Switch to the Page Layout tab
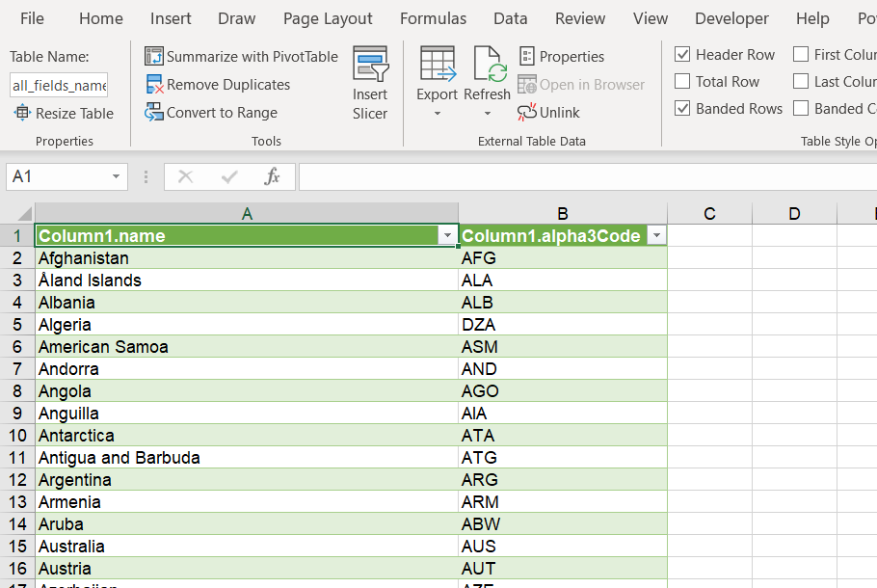The width and height of the screenshot is (877, 588). pyautogui.click(x=328, y=18)
